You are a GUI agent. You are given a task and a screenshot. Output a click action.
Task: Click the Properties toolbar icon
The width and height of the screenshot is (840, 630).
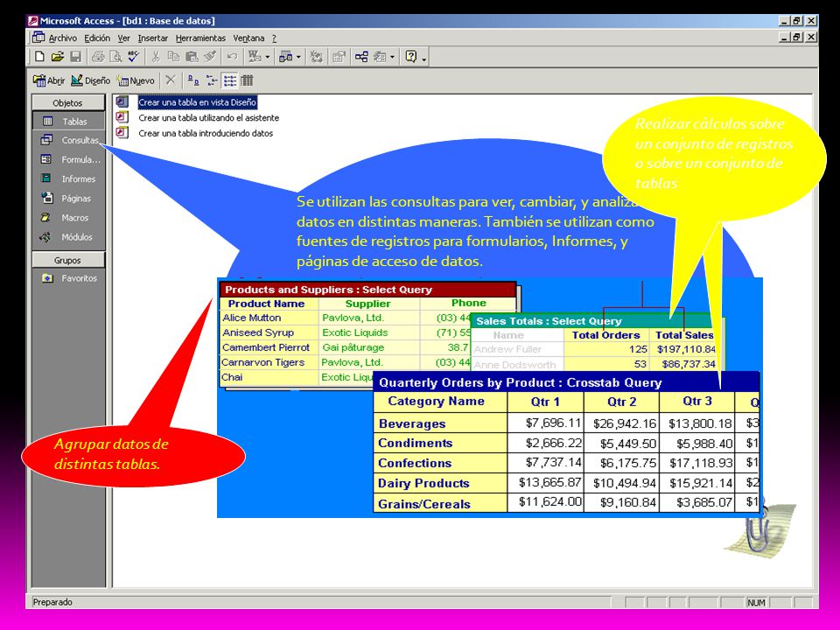(x=339, y=56)
